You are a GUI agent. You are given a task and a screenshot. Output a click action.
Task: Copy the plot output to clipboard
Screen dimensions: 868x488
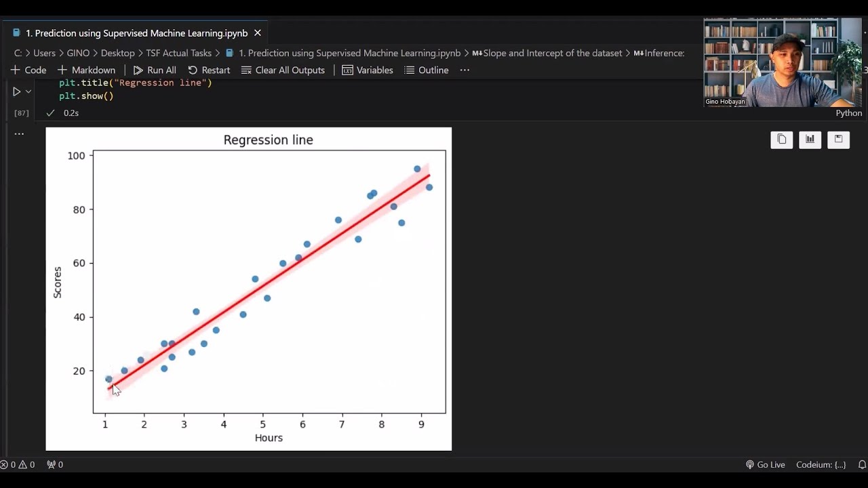(x=781, y=139)
